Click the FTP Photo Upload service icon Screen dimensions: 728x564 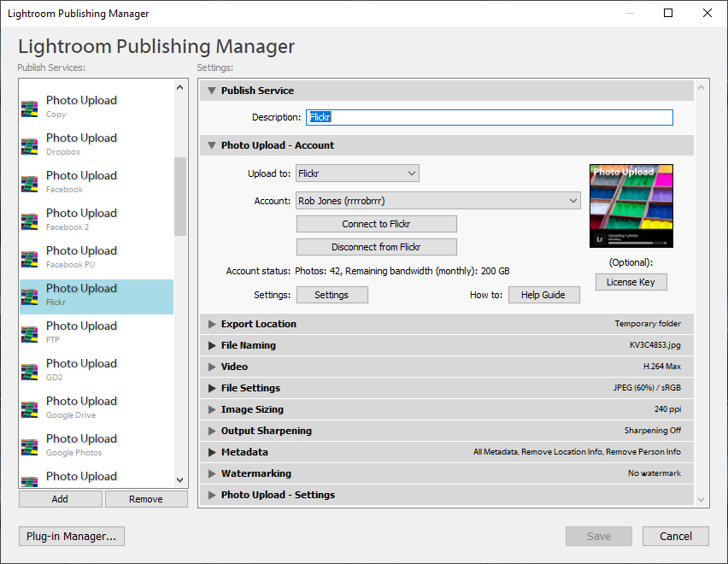tap(30, 332)
